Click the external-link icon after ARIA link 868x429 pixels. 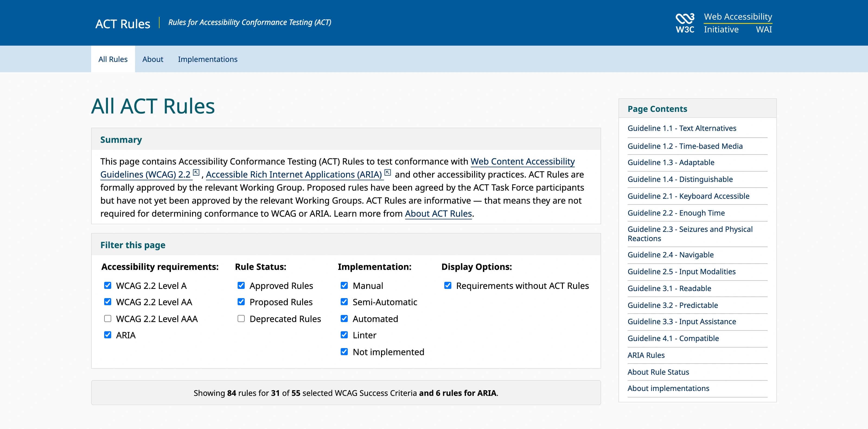(388, 173)
